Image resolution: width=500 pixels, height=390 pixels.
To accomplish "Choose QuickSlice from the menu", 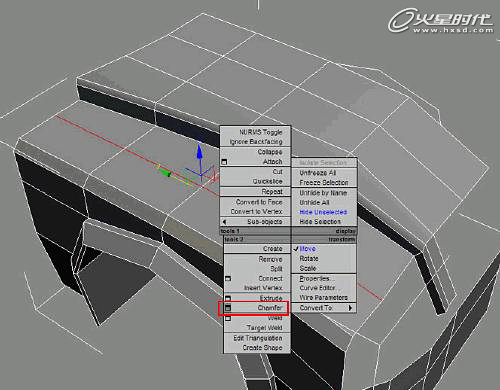I will (267, 181).
